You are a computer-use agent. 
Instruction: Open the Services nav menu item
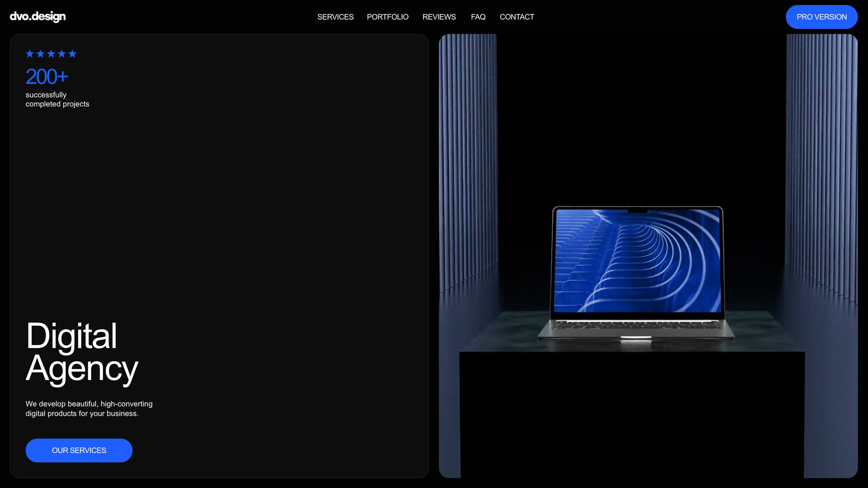335,17
